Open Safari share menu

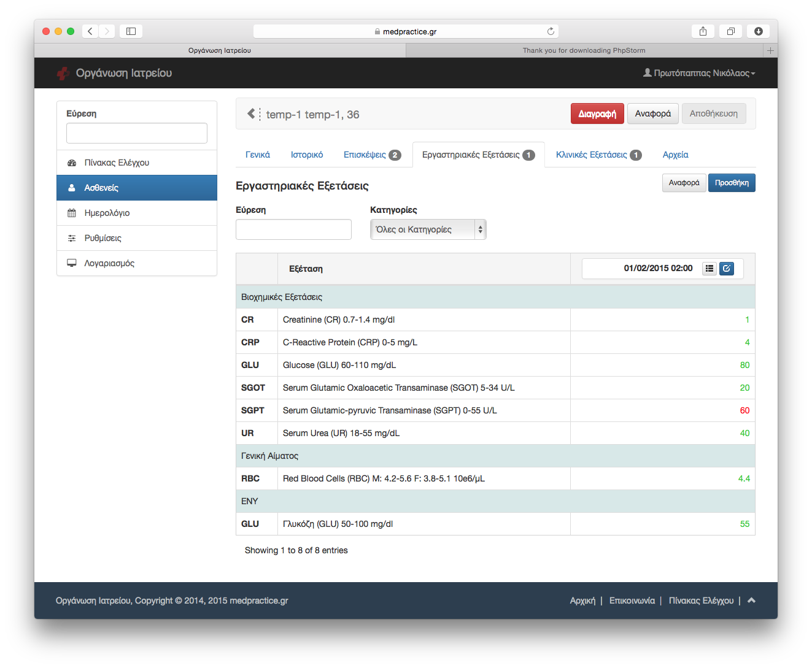click(x=703, y=31)
